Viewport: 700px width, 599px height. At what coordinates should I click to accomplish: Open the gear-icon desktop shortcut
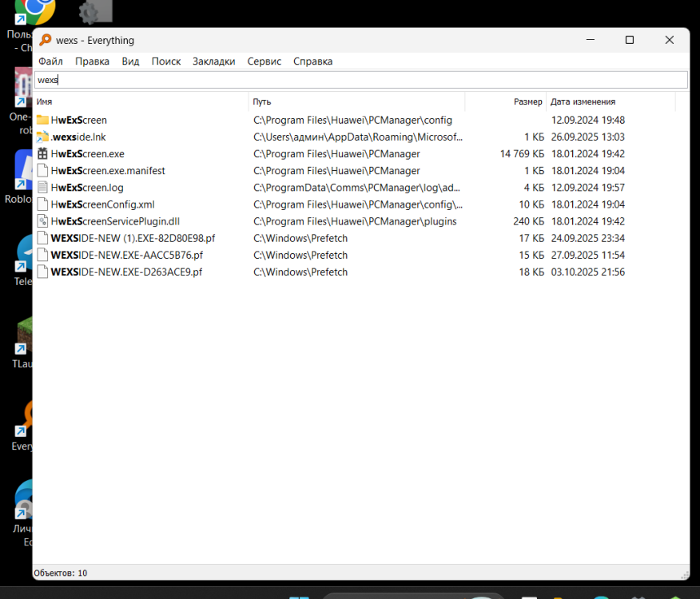point(95,11)
